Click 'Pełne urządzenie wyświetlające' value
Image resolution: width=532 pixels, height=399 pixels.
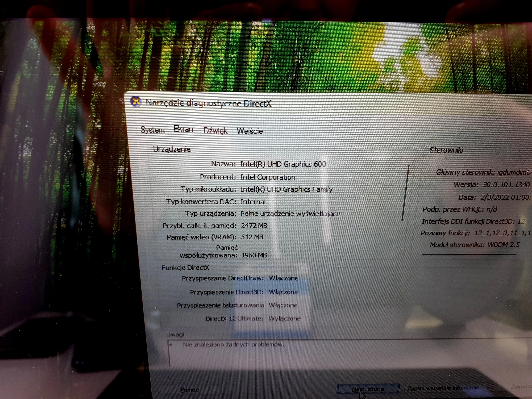(x=290, y=214)
